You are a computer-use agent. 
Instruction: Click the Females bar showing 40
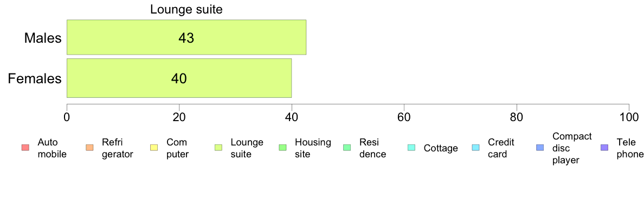coord(179,78)
